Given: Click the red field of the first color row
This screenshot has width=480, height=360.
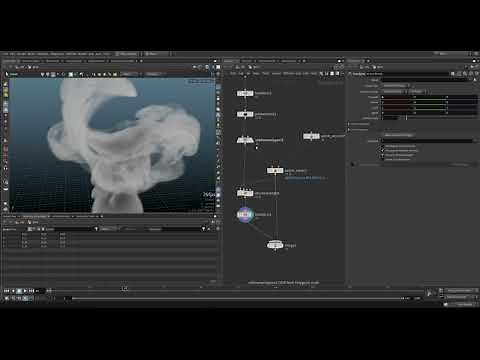Looking at the screenshot, I should click(x=398, y=97).
